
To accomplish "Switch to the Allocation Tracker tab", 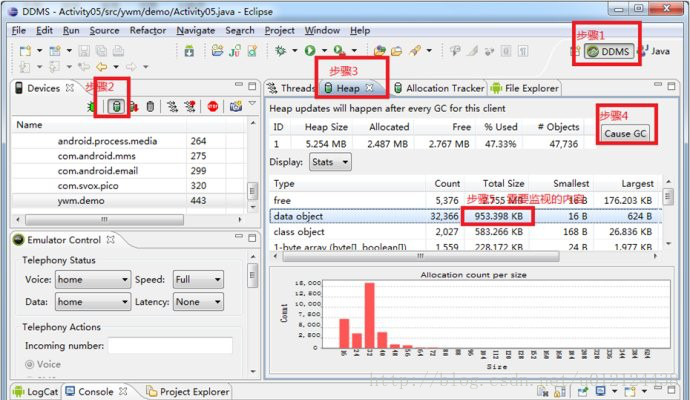I will [439, 88].
